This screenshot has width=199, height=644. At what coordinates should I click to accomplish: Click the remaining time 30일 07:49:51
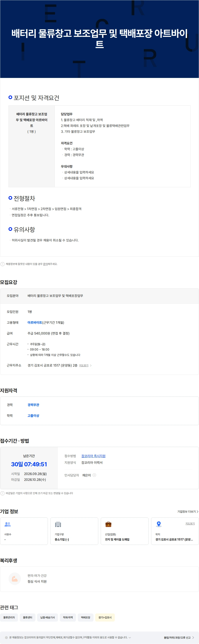pos(29,464)
